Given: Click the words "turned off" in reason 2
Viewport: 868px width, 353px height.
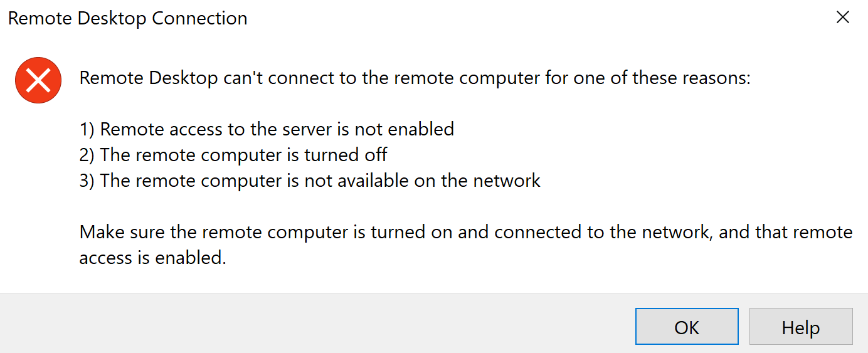Looking at the screenshot, I should tap(346, 155).
